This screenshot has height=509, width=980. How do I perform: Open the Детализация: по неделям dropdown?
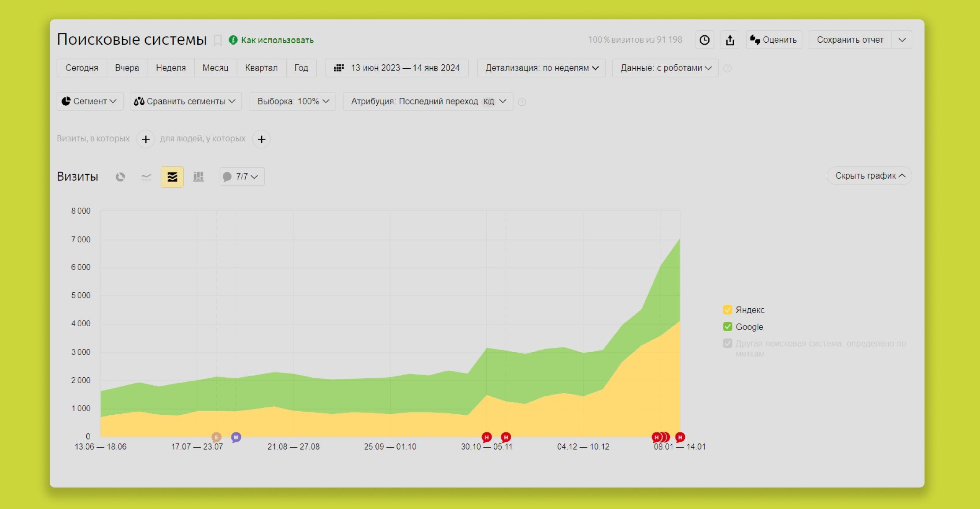(541, 68)
